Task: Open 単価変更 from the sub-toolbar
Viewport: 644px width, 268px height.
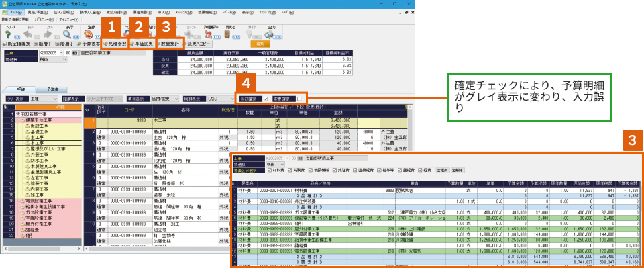Action: (142, 44)
